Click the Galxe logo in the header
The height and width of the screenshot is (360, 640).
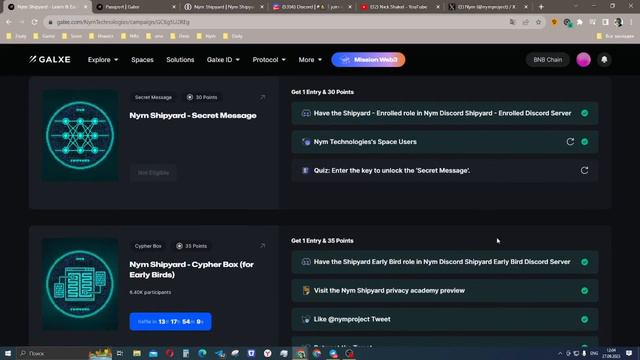pos(50,60)
